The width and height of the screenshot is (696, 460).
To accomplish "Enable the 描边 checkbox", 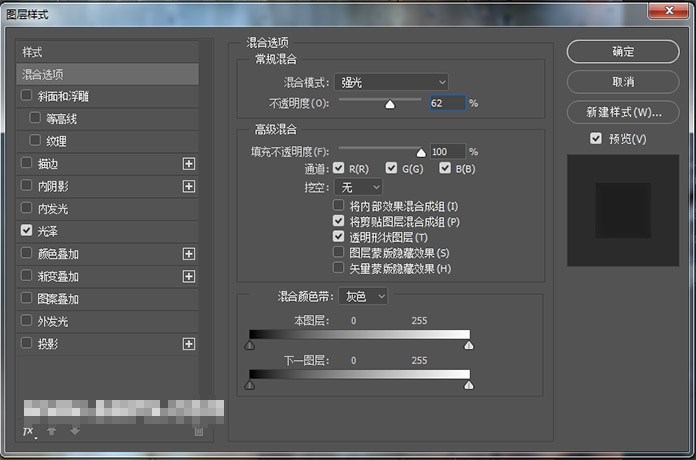I will tap(27, 163).
